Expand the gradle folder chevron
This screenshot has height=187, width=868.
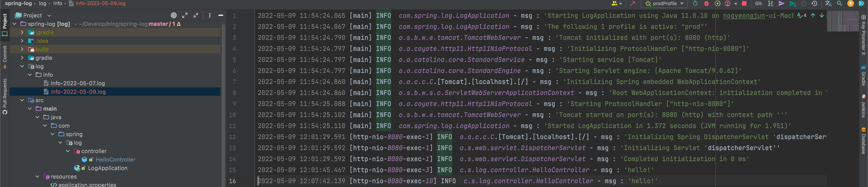[x=22, y=58]
